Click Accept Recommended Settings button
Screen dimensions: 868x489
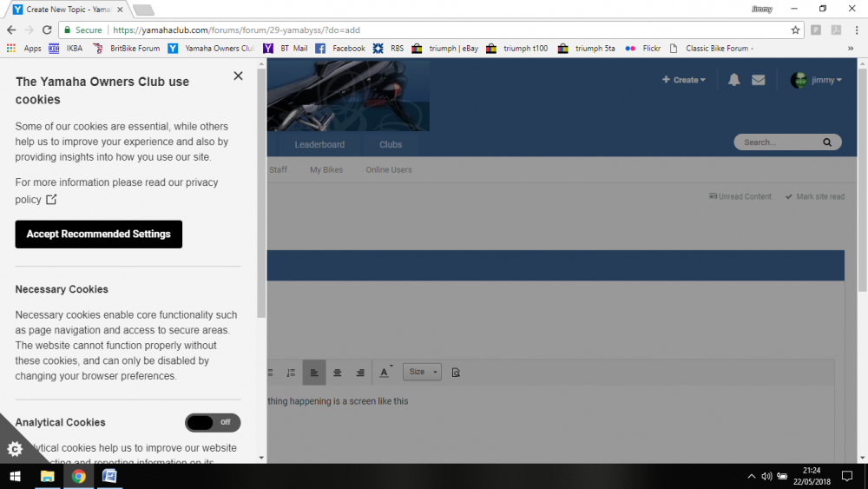(x=99, y=235)
